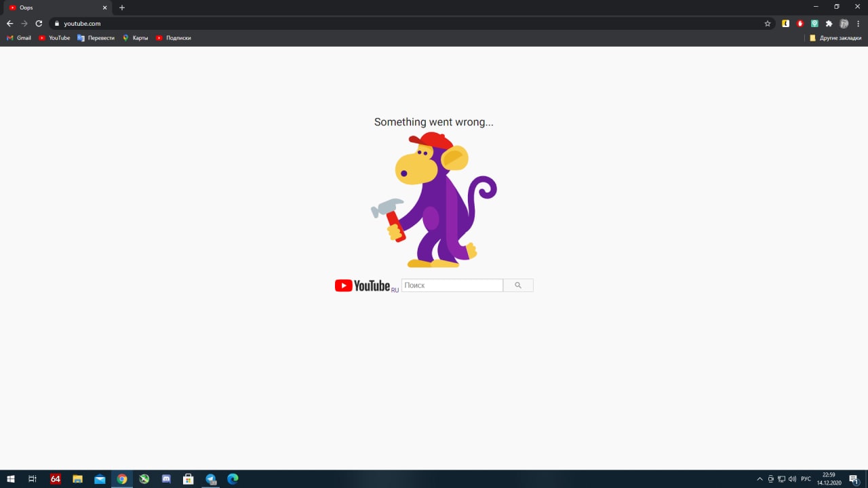Open the notification Action Center
This screenshot has height=488, width=868.
(854, 479)
